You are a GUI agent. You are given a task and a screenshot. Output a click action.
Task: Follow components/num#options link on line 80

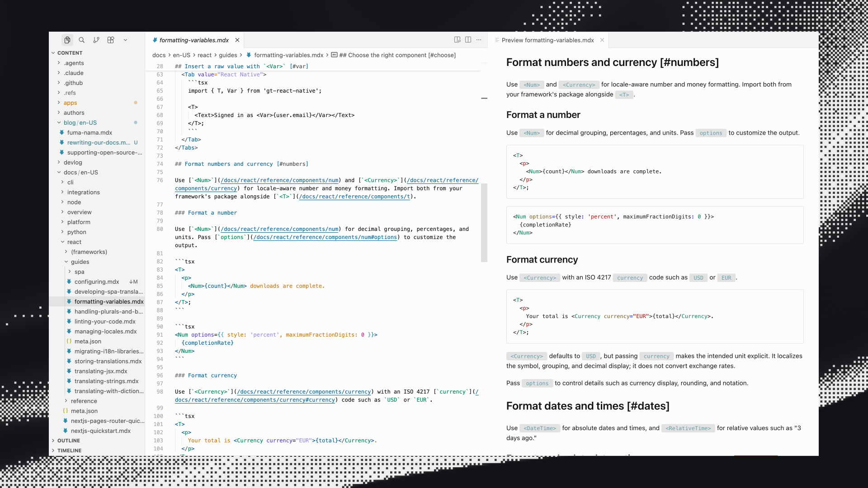pyautogui.click(x=325, y=237)
